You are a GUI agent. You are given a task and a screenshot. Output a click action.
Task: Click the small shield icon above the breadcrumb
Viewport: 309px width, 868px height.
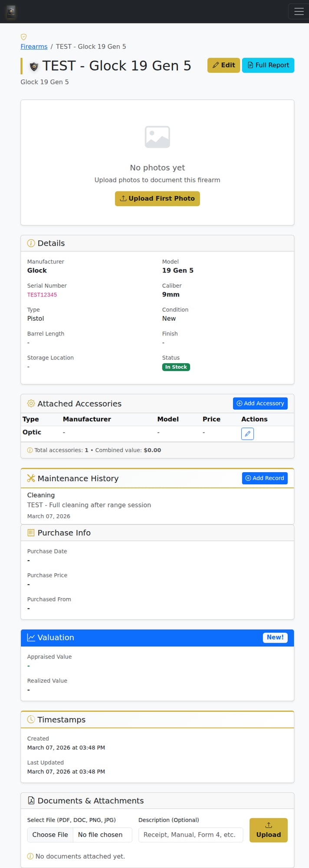tap(24, 37)
